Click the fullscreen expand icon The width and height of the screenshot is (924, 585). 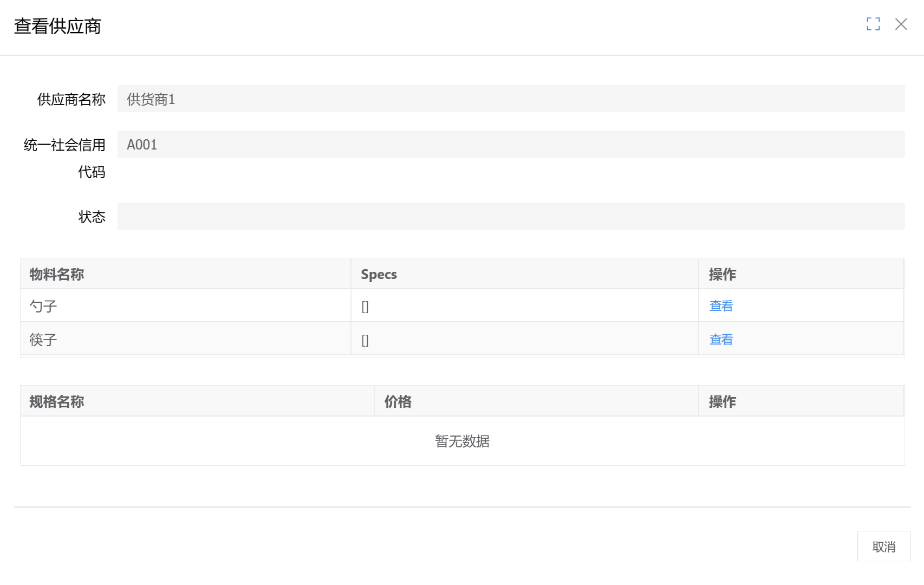click(873, 24)
